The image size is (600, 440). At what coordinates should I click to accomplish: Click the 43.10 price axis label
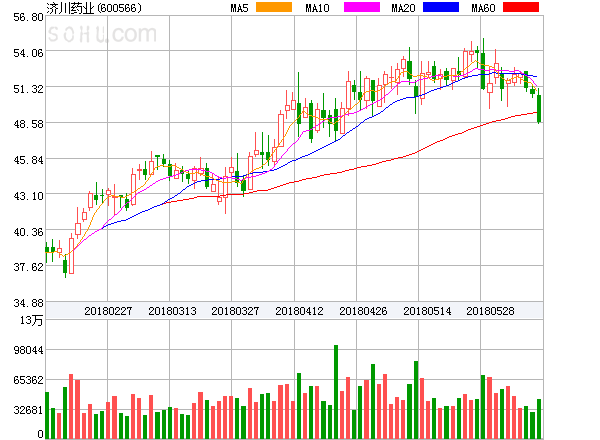click(x=28, y=196)
